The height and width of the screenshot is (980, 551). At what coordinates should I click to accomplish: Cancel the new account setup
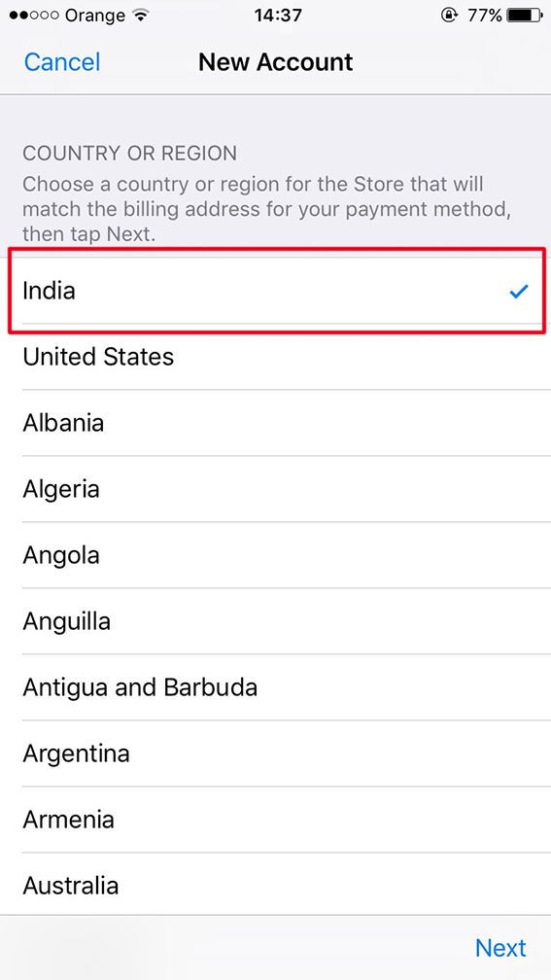pyautogui.click(x=62, y=62)
